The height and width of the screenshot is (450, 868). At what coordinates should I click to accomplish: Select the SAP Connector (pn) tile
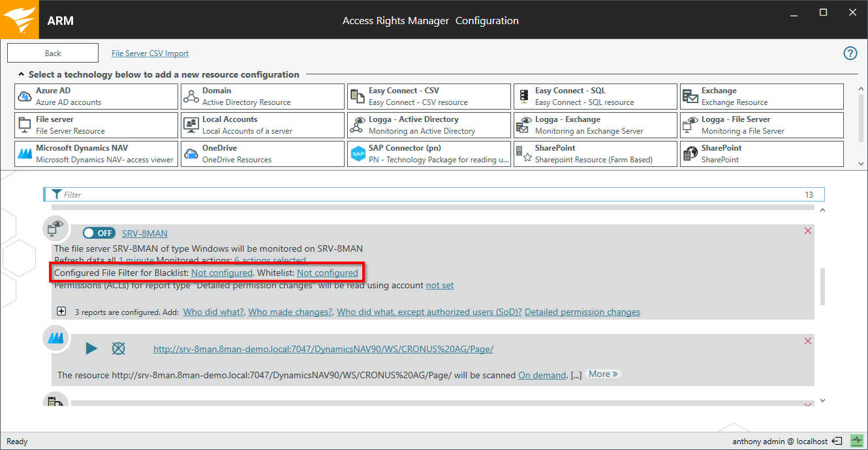click(429, 154)
